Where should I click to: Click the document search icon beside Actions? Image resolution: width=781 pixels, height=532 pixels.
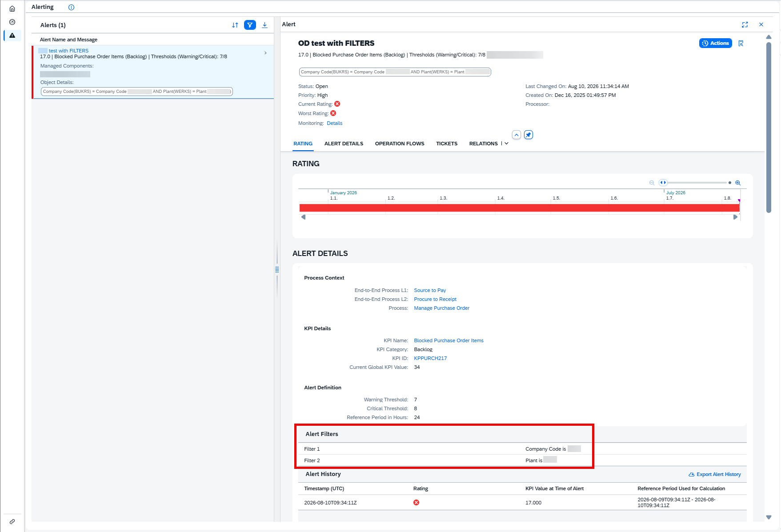point(741,44)
